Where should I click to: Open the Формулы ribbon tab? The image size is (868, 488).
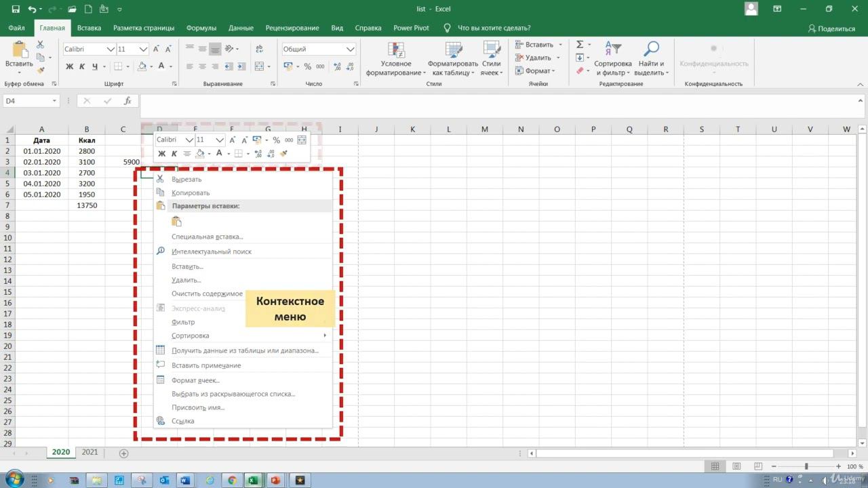pos(201,28)
